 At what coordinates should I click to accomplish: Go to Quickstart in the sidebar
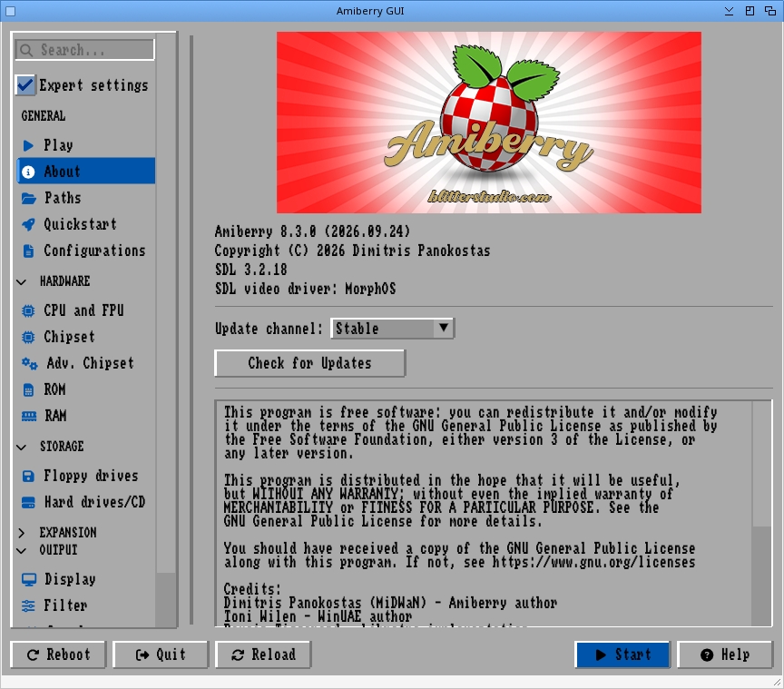[x=86, y=224]
